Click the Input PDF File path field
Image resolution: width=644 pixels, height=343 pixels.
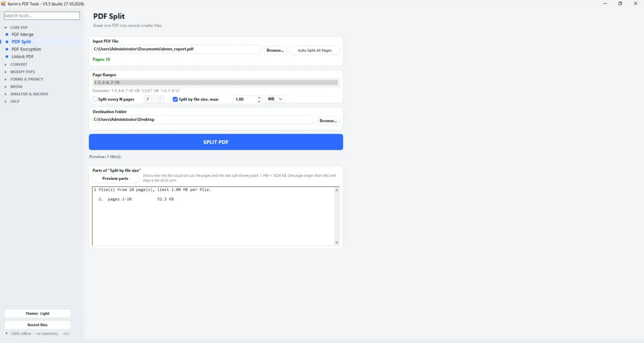pyautogui.click(x=176, y=50)
